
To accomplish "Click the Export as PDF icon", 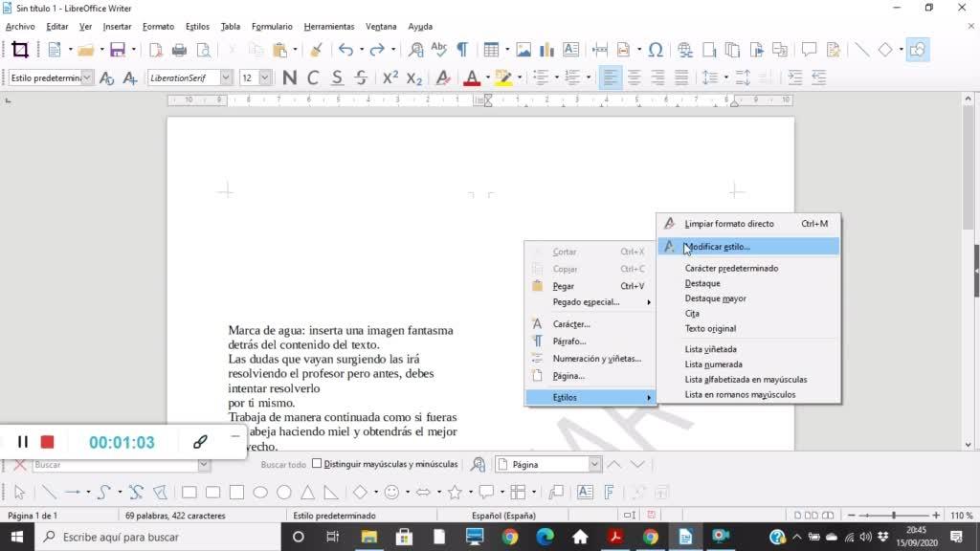I will pos(156,50).
